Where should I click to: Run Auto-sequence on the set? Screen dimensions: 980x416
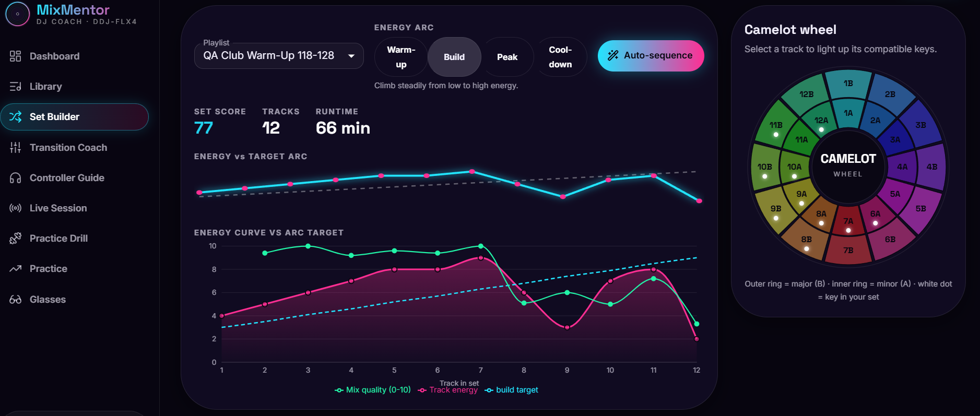pos(651,56)
